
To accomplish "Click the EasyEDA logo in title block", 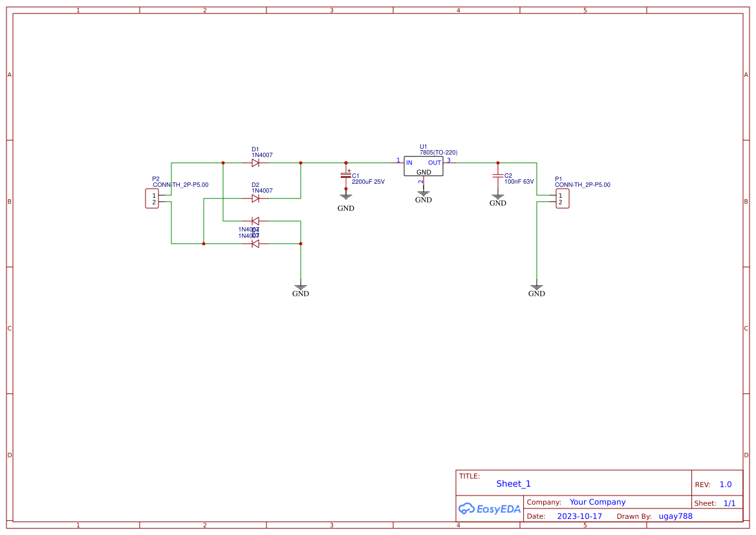I will pyautogui.click(x=490, y=509).
